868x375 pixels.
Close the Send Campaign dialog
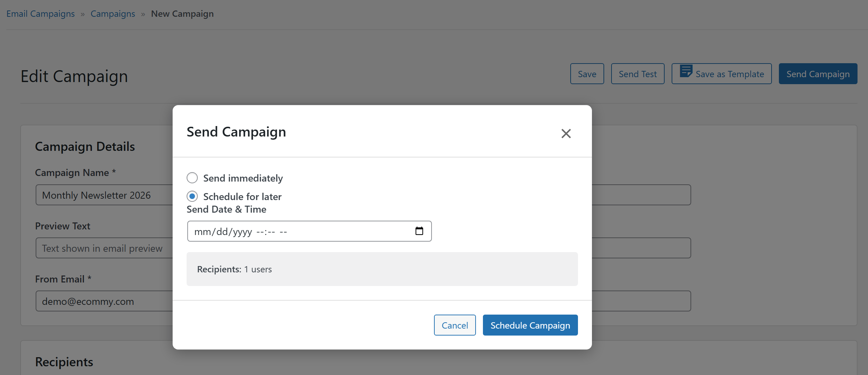566,133
